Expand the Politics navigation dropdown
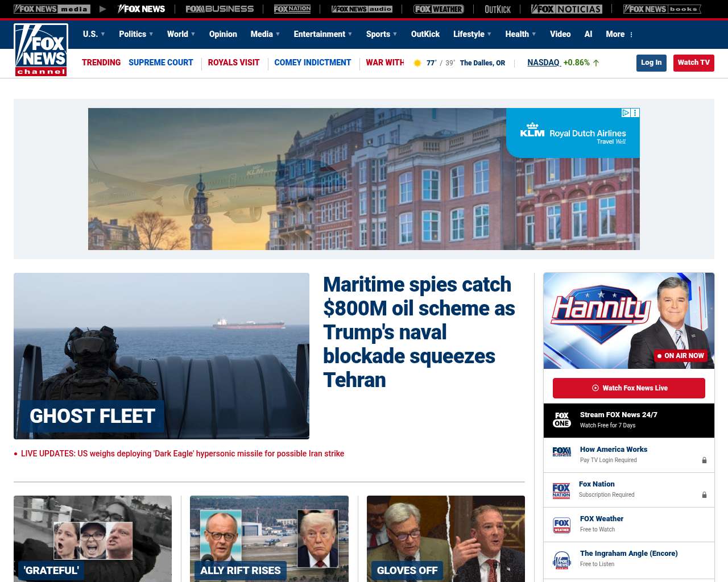 point(136,34)
